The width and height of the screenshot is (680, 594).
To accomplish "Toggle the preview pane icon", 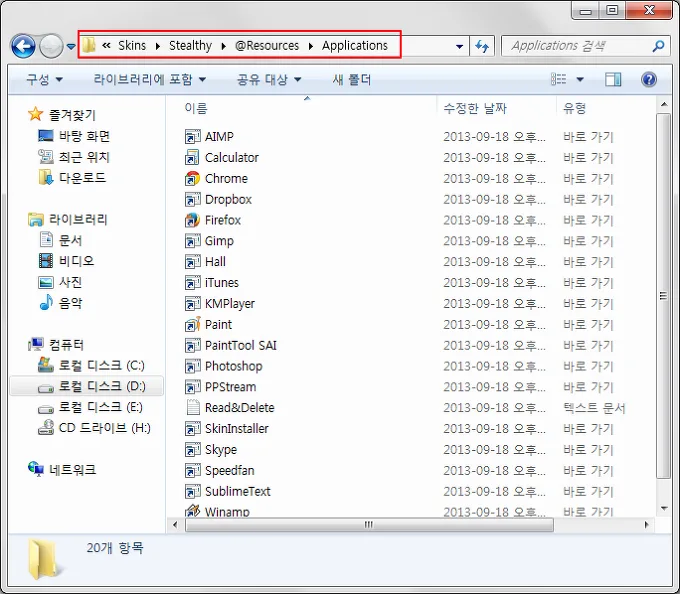I will click(x=613, y=79).
